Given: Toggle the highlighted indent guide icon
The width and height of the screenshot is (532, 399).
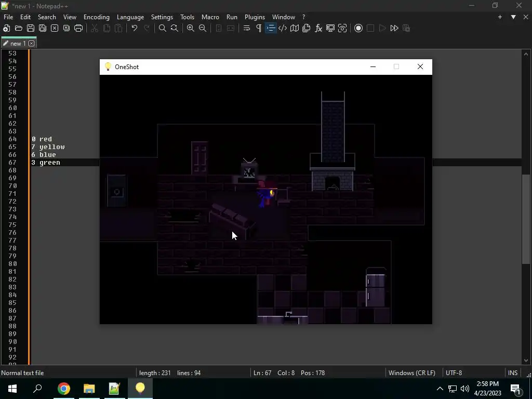Looking at the screenshot, I should [270, 28].
